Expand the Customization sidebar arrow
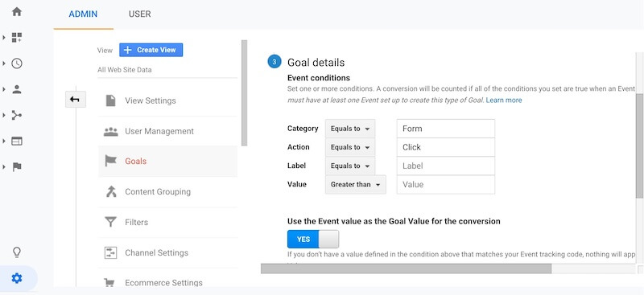This screenshot has width=644, height=295. coord(4,38)
